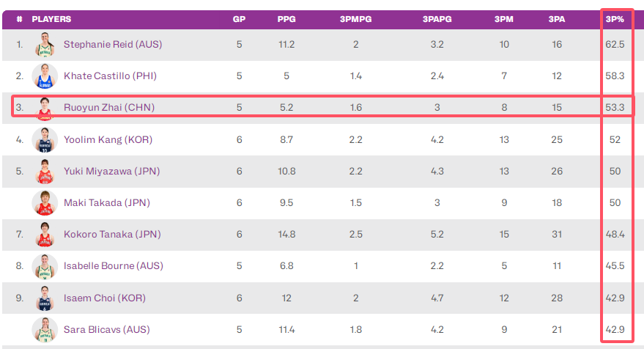Open the Ruoyun Zhai (CHN) player link

pos(109,107)
